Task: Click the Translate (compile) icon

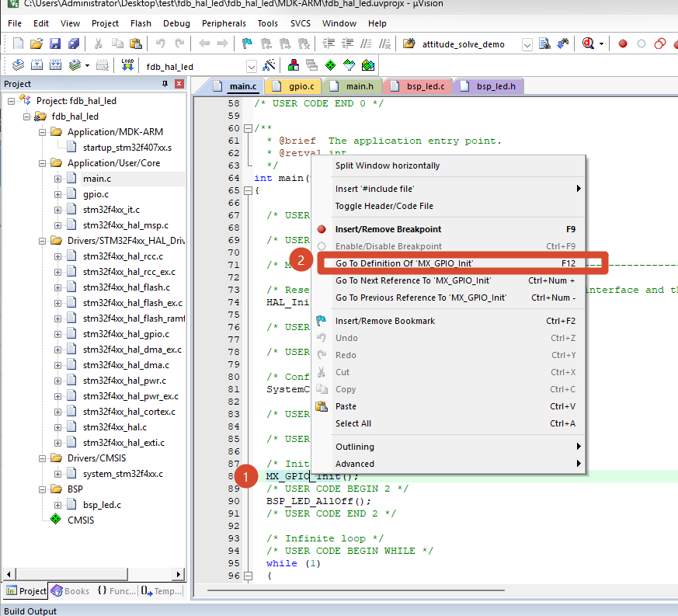Action: pyautogui.click(x=18, y=65)
